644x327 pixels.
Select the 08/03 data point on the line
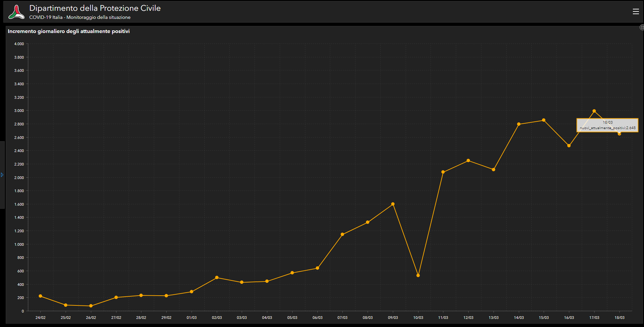click(x=368, y=222)
